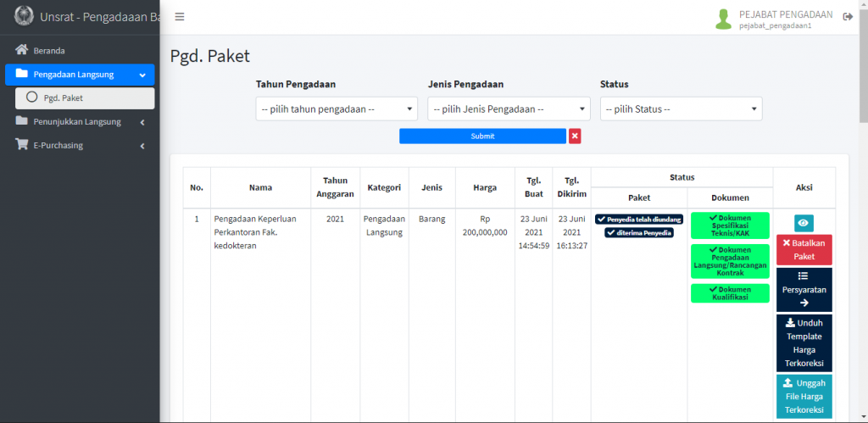Click the hamburger menu toggle icon
The height and width of the screenshot is (423, 868).
180,17
